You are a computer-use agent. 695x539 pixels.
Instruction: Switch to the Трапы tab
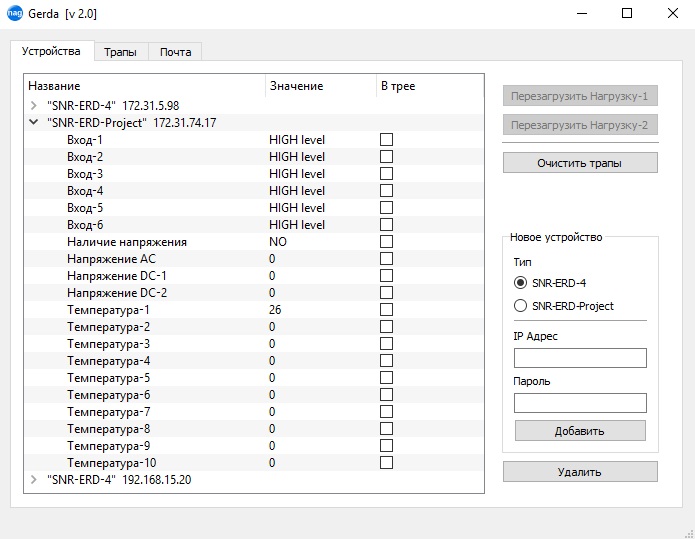click(x=121, y=51)
